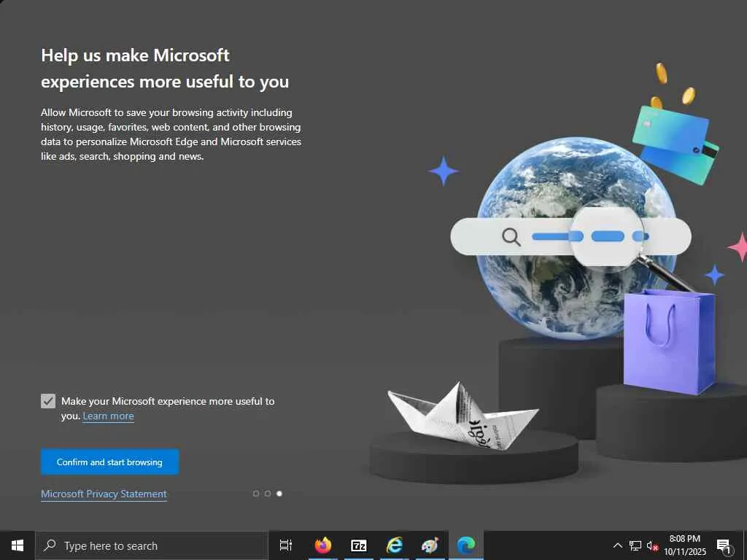Click the search magnifier icon in taskbar

[x=50, y=545]
